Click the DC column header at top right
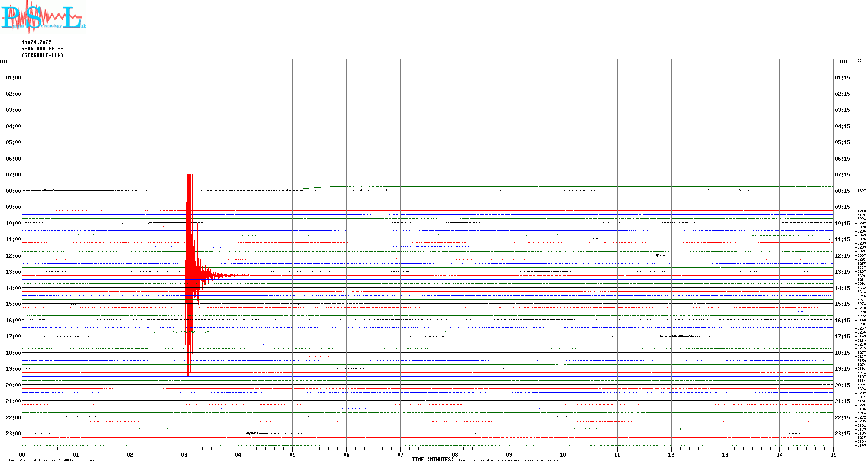868x466 pixels. click(859, 61)
